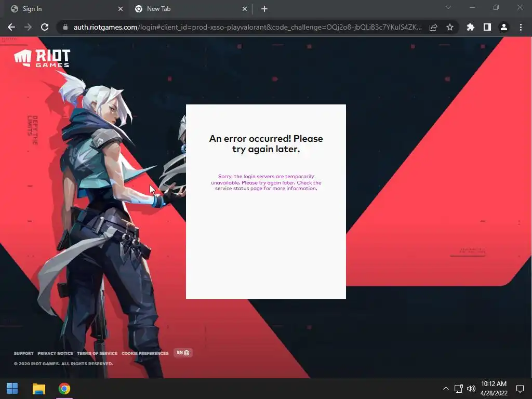Minimize the Chrome window
The image size is (532, 399).
(472, 7)
